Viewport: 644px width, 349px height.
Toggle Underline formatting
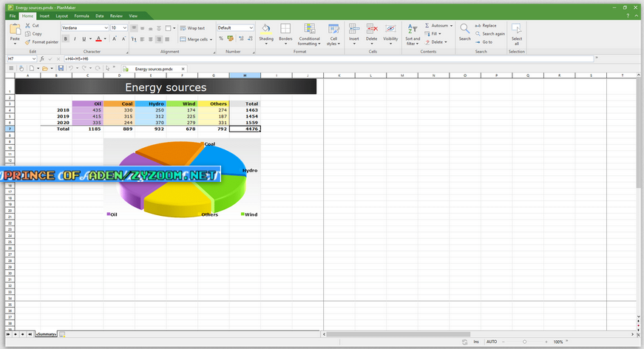tap(84, 39)
